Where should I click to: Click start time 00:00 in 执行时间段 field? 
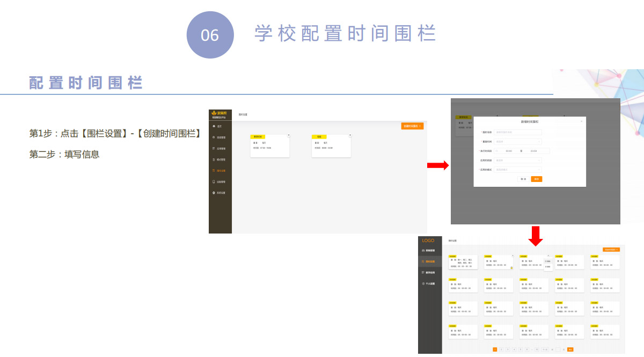pos(508,151)
